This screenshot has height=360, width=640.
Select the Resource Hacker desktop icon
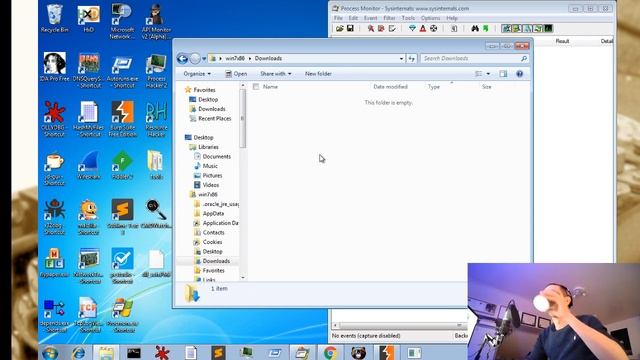156,119
